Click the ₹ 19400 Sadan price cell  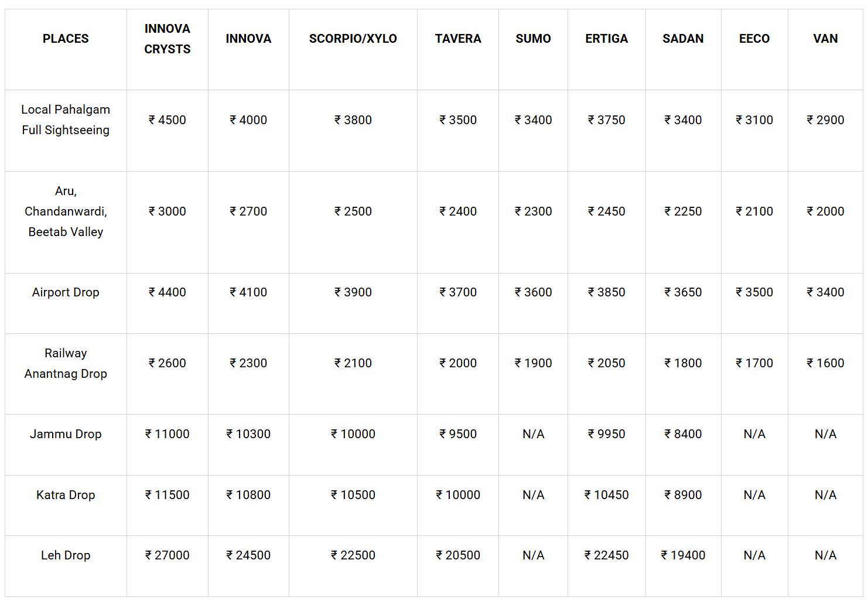point(683,555)
